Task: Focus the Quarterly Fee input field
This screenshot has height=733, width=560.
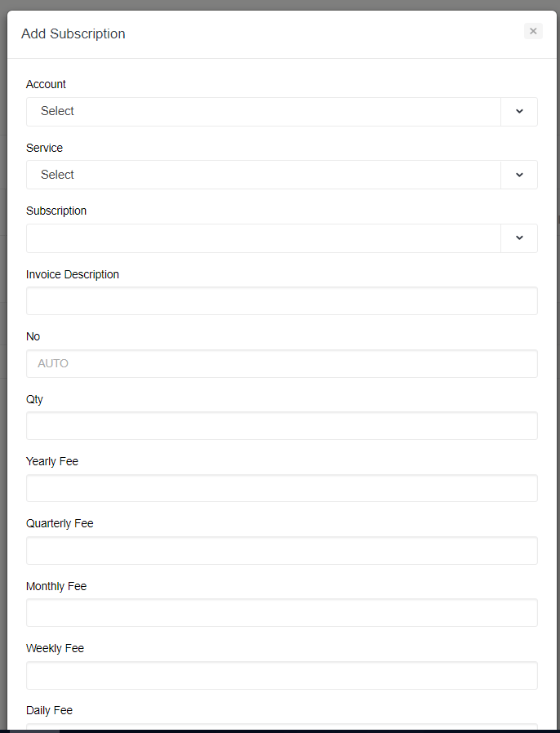Action: (x=282, y=550)
